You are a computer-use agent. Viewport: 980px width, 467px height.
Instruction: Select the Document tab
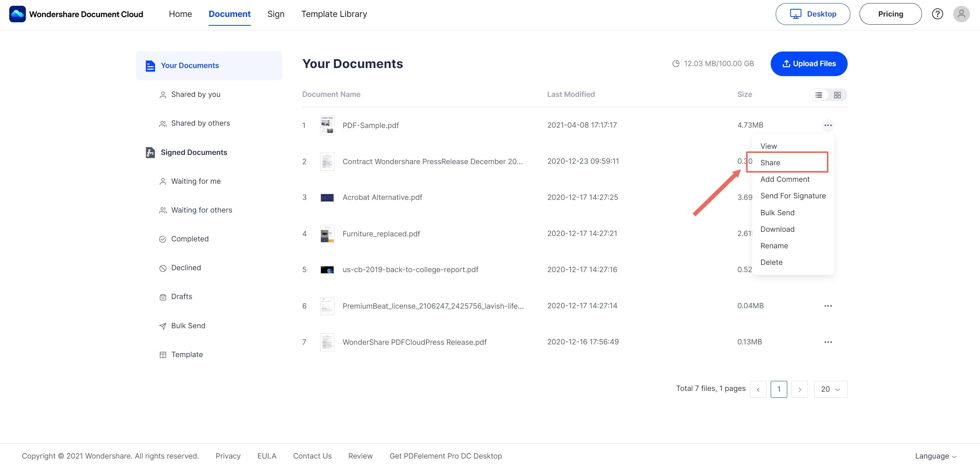point(229,14)
